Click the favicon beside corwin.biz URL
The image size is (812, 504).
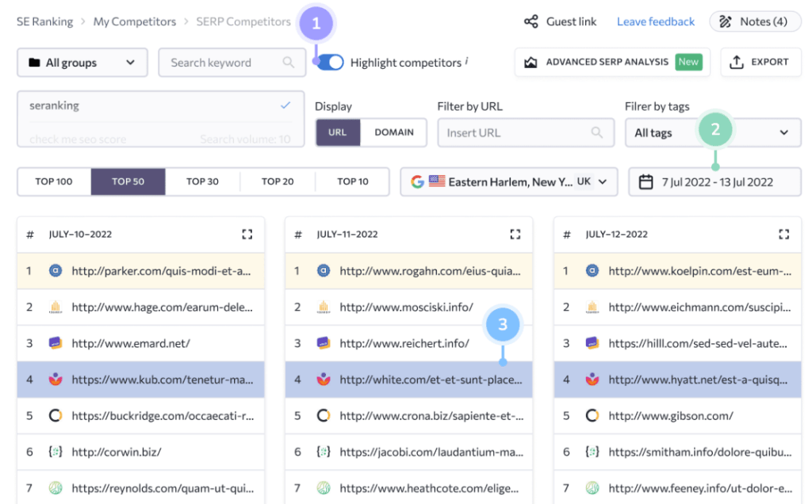click(56, 452)
